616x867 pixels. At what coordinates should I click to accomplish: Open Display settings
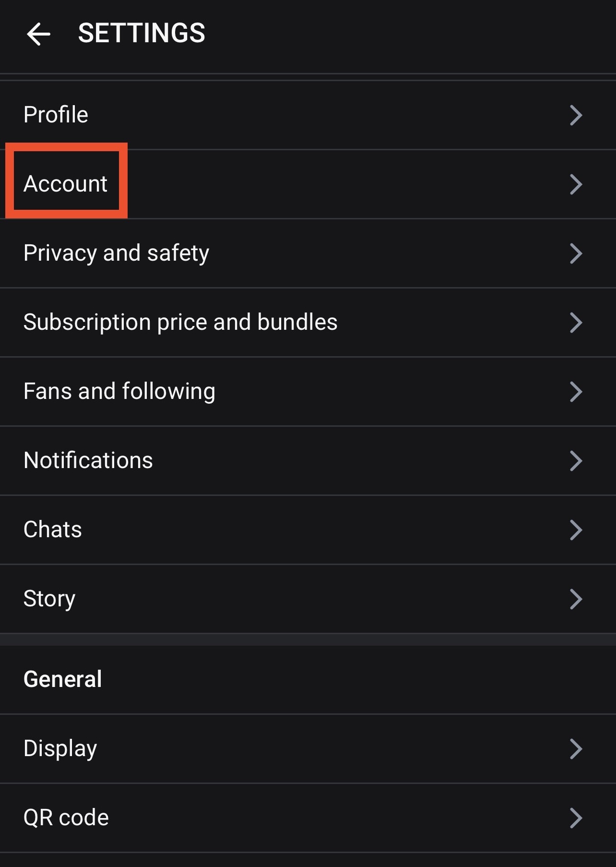click(60, 748)
